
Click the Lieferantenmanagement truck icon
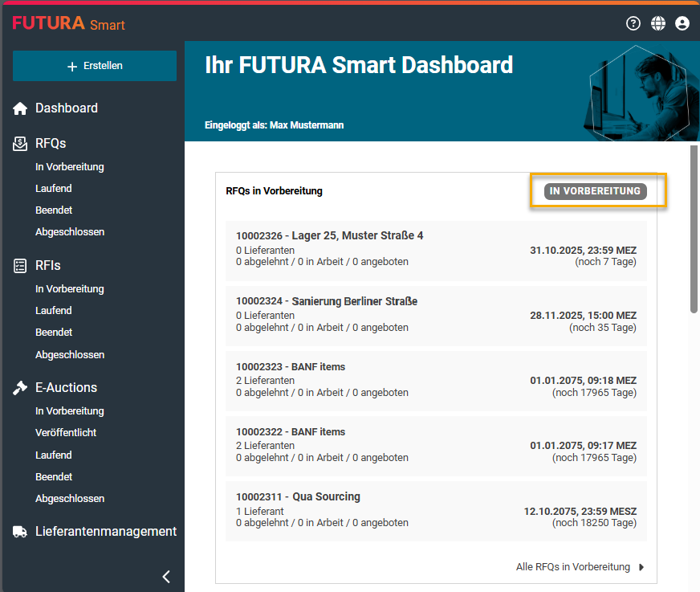(20, 532)
